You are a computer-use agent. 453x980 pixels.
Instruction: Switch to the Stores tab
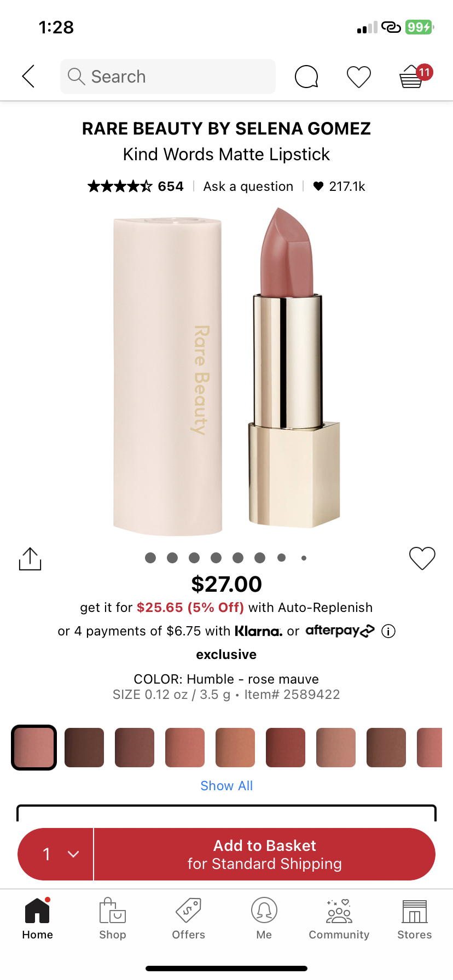click(x=415, y=918)
